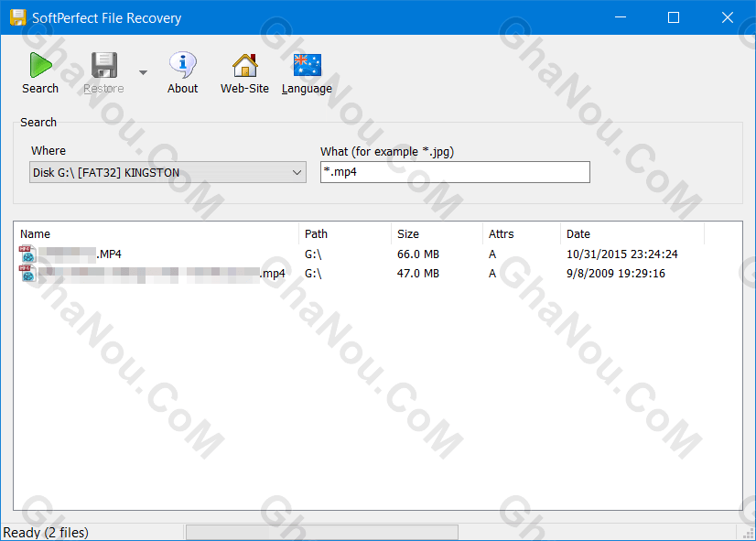Click the G:\ path in the 47.0 MB row
The width and height of the screenshot is (756, 541).
313,274
